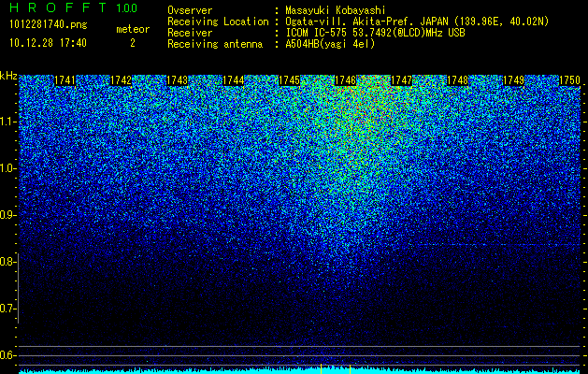Click the 1741 time marker
This screenshot has width=588, height=374.
pos(65,80)
